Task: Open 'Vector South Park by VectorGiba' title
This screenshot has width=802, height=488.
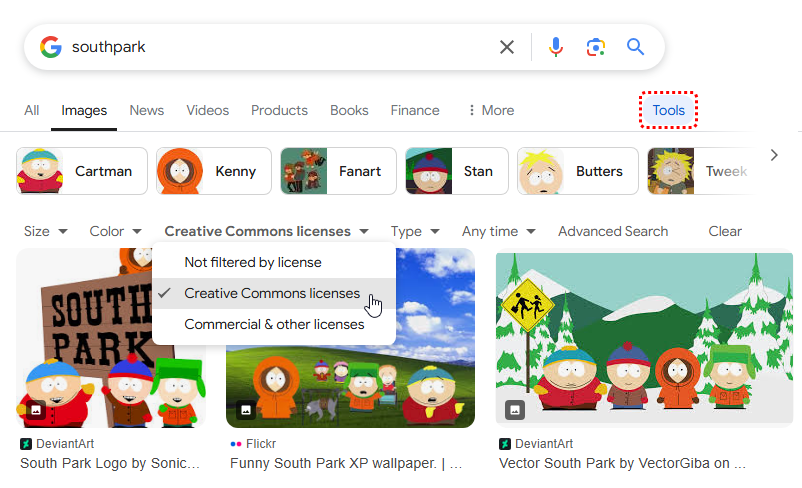Action: click(x=622, y=463)
